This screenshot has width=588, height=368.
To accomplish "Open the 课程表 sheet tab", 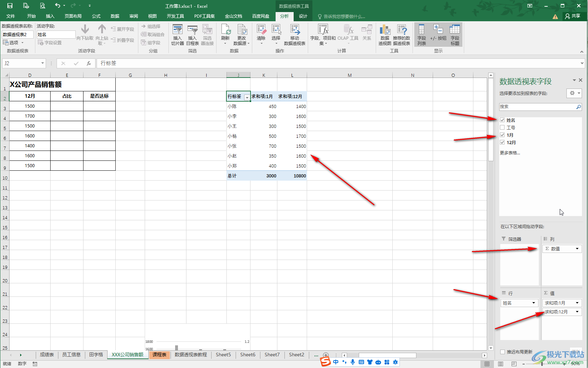I will 160,355.
